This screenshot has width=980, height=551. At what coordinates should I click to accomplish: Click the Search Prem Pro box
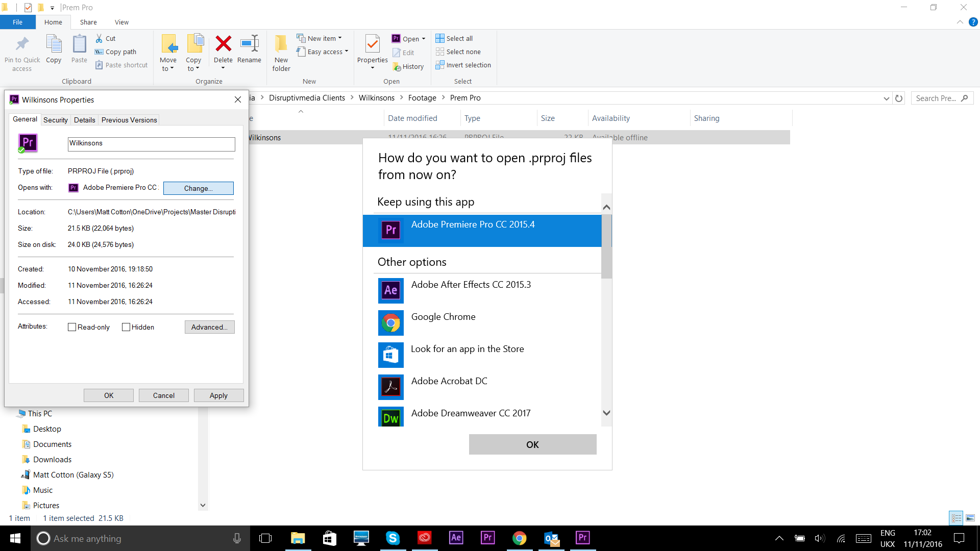(x=942, y=98)
